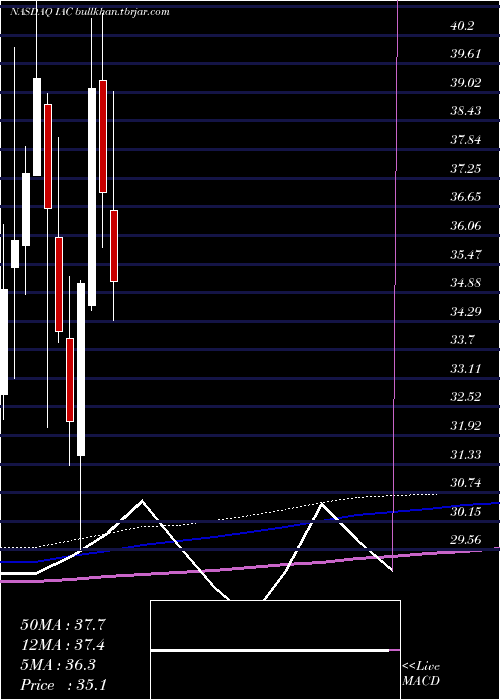Image resolution: width=500 pixels, height=700 pixels.
Task: Click the 35.47 price axis label
Action: 466,254
